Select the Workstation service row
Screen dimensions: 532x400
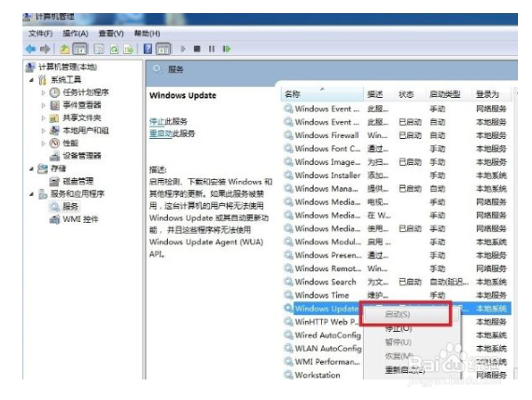coord(322,375)
